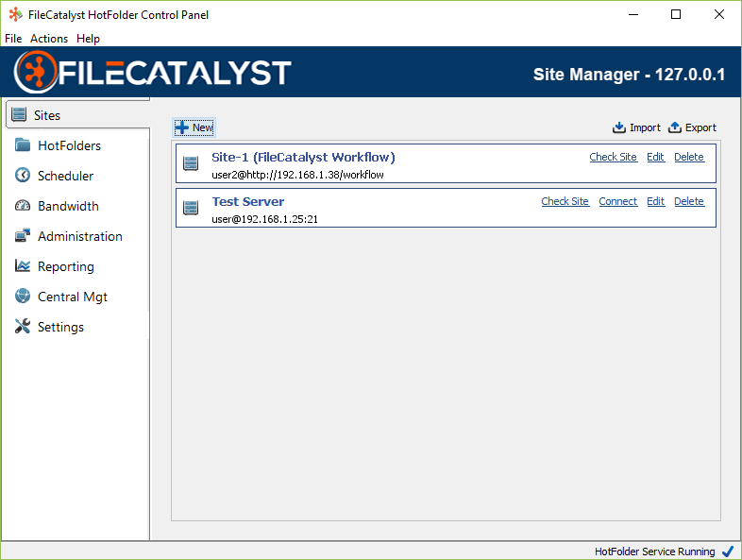
Task: Open the Administration section
Action: [80, 236]
